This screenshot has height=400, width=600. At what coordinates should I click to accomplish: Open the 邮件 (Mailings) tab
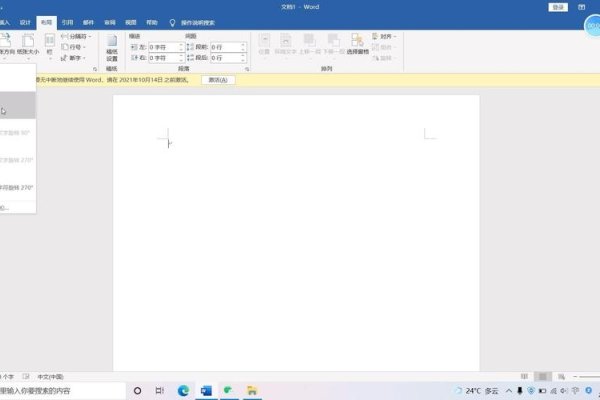click(88, 23)
